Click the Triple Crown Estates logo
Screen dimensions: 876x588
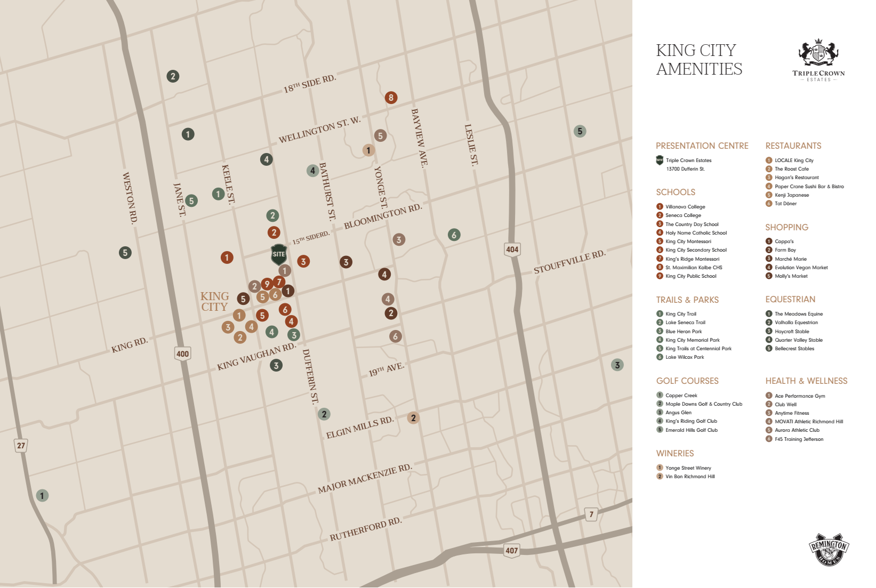(819, 60)
